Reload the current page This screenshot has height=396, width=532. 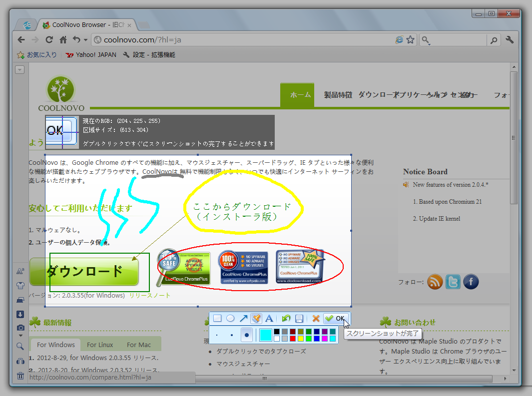49,39
